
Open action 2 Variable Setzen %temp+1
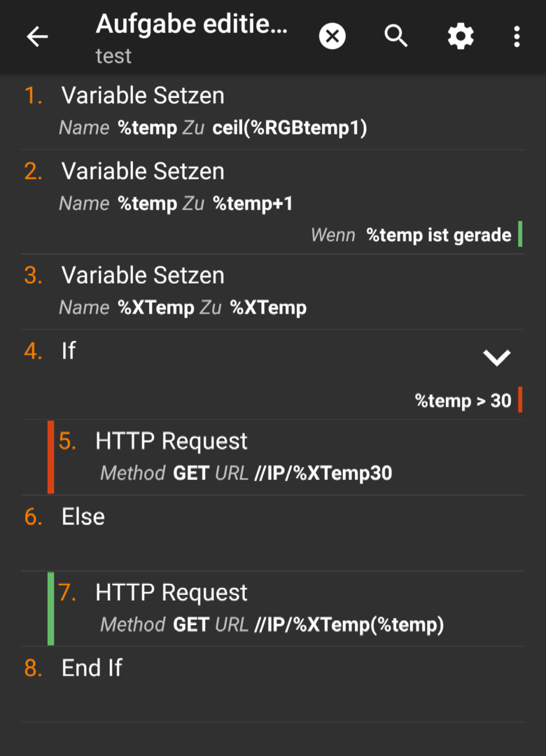coord(273,202)
